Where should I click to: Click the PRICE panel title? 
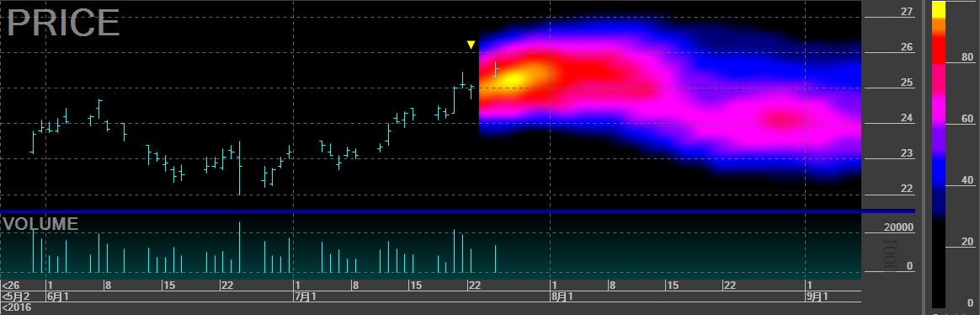pos(63,23)
